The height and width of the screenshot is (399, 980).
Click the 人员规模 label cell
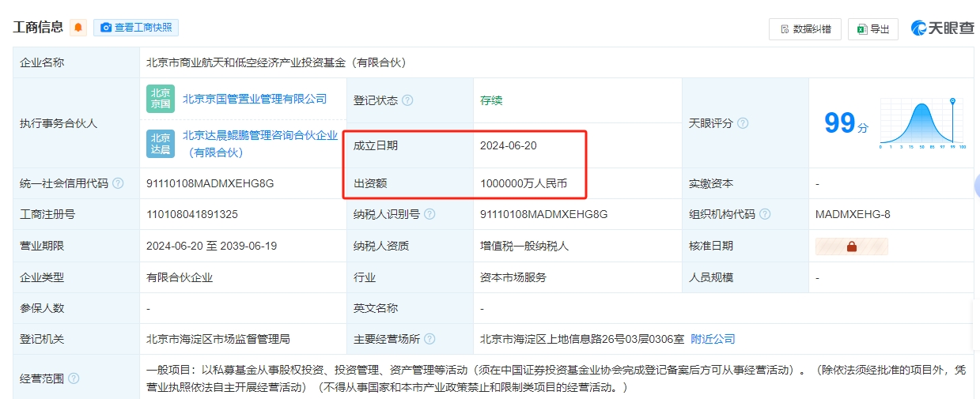coord(745,277)
